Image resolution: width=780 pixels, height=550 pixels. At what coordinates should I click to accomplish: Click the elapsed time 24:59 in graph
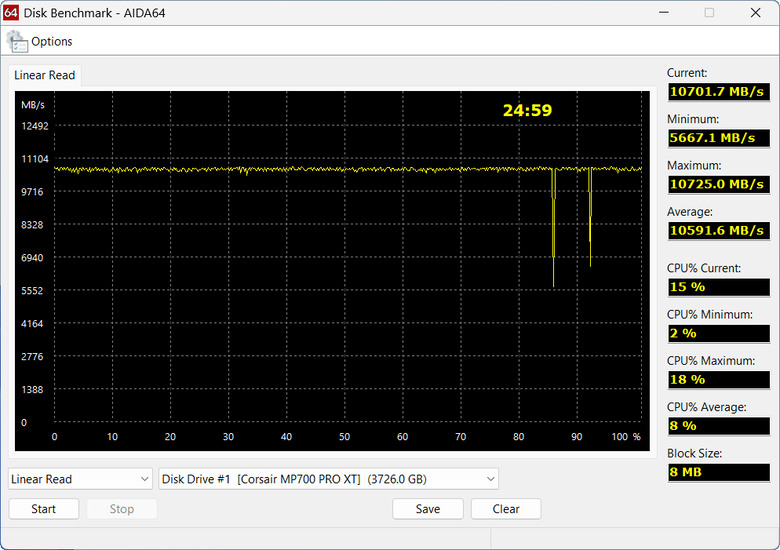(527, 110)
